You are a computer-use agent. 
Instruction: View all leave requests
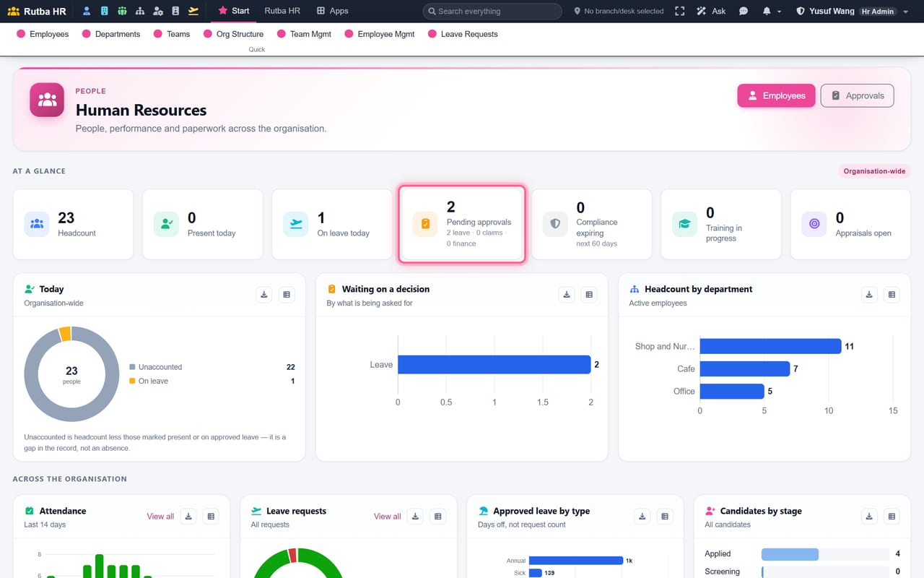click(x=387, y=517)
